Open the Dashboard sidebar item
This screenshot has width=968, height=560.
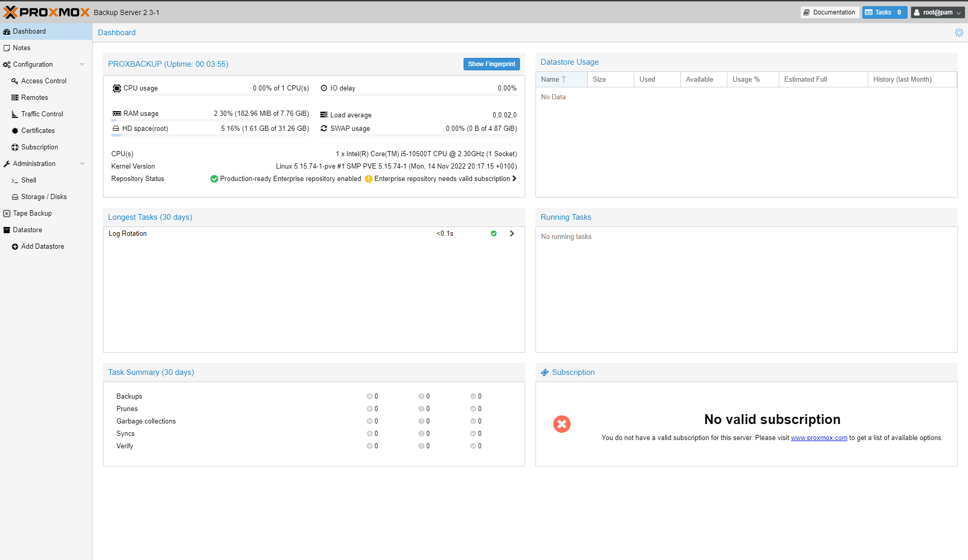point(46,32)
